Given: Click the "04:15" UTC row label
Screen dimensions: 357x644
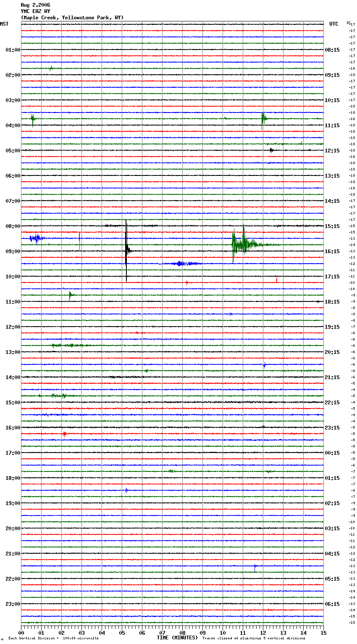Looking at the screenshot, I should [332, 554].
